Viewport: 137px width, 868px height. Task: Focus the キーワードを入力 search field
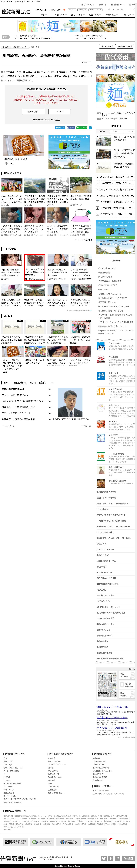119,9
